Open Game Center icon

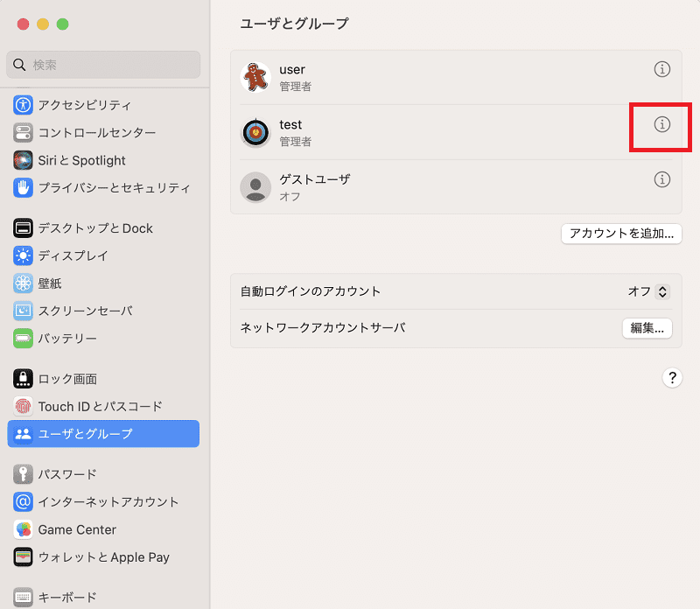[x=23, y=529]
